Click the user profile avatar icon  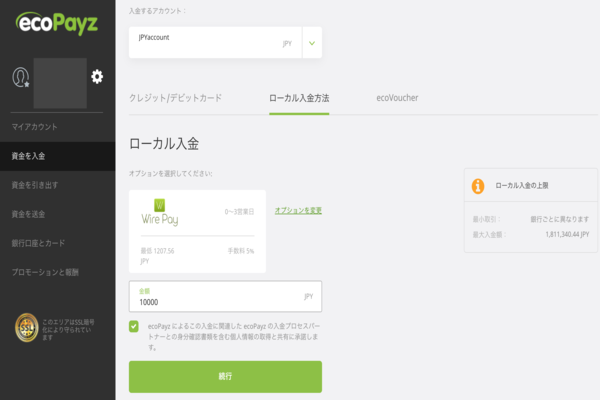coord(21,77)
